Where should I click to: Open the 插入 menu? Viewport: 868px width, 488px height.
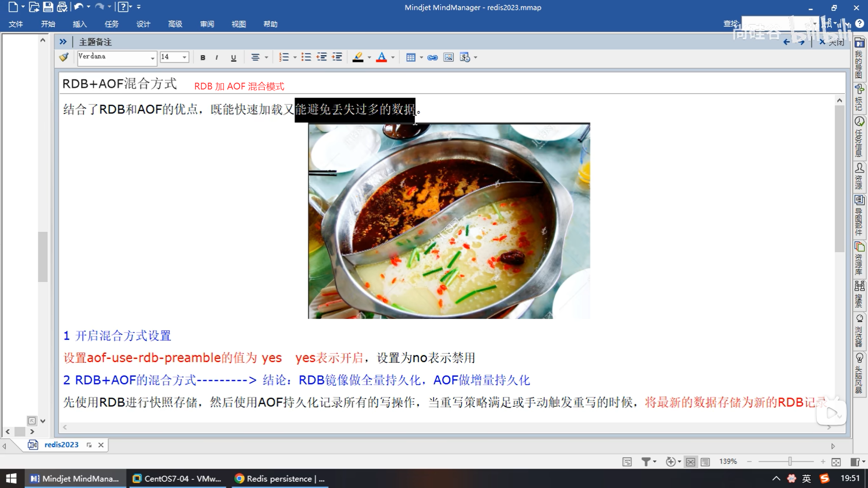pyautogui.click(x=80, y=24)
